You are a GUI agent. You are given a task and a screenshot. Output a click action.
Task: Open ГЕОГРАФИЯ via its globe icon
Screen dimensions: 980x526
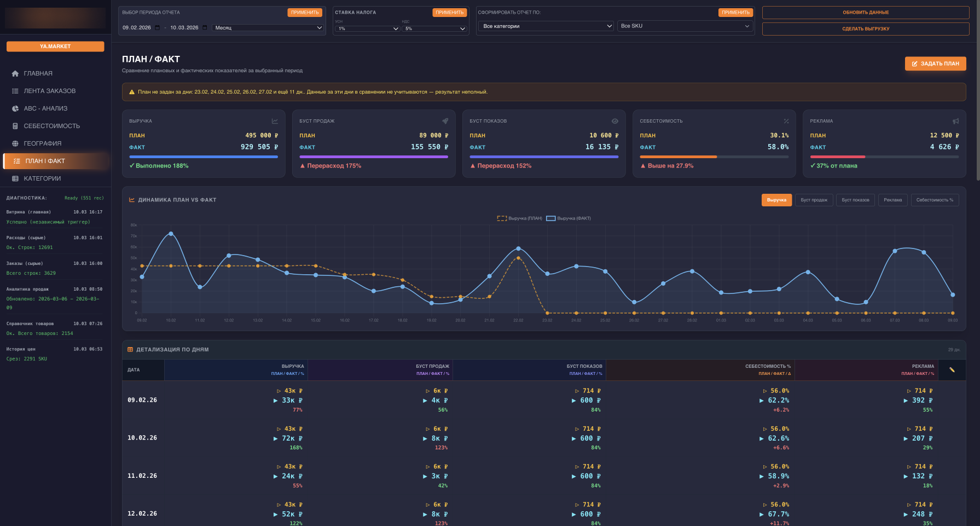15,143
